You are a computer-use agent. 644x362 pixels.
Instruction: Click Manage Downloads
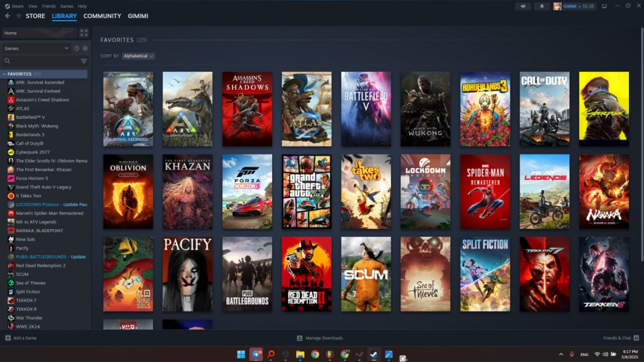(324, 338)
